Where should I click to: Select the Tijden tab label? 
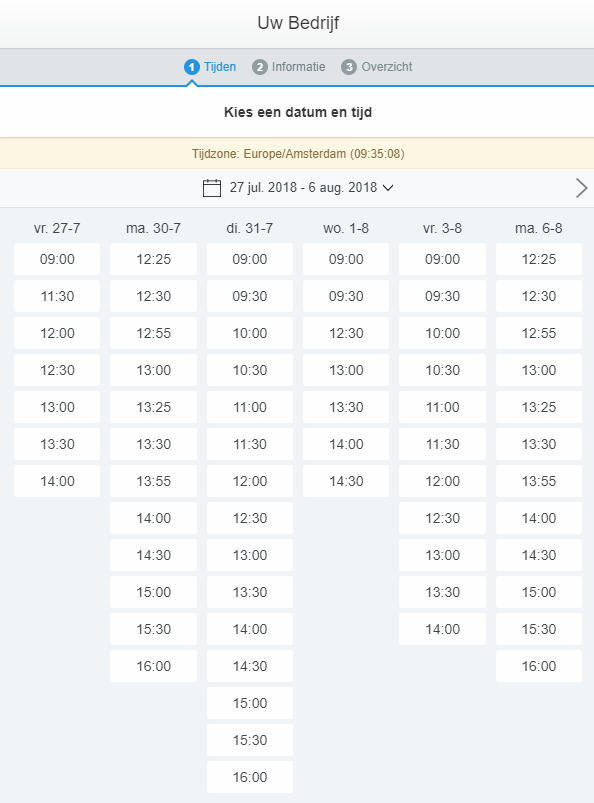click(x=220, y=67)
